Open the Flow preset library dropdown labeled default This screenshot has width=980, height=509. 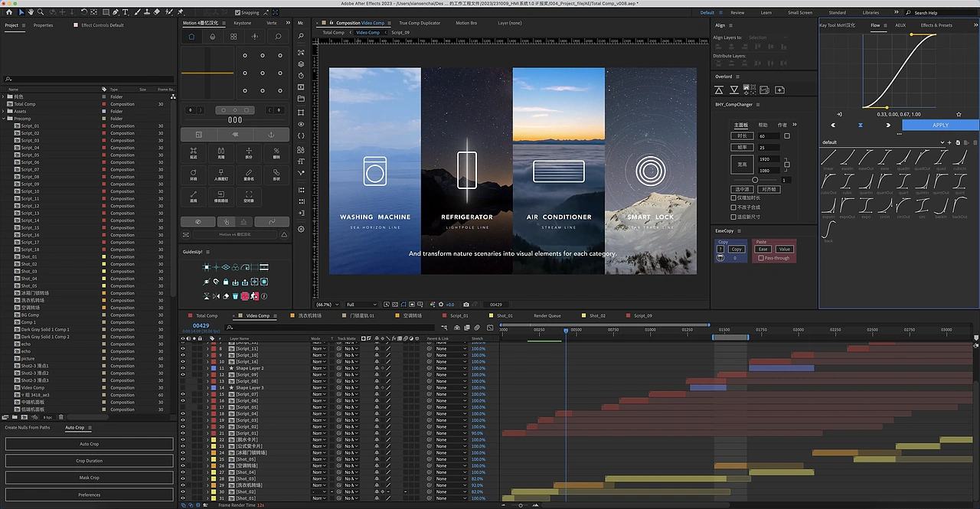click(x=880, y=142)
